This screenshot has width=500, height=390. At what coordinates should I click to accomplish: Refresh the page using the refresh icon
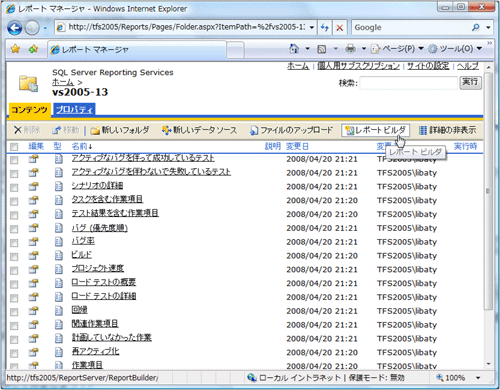coord(325,27)
